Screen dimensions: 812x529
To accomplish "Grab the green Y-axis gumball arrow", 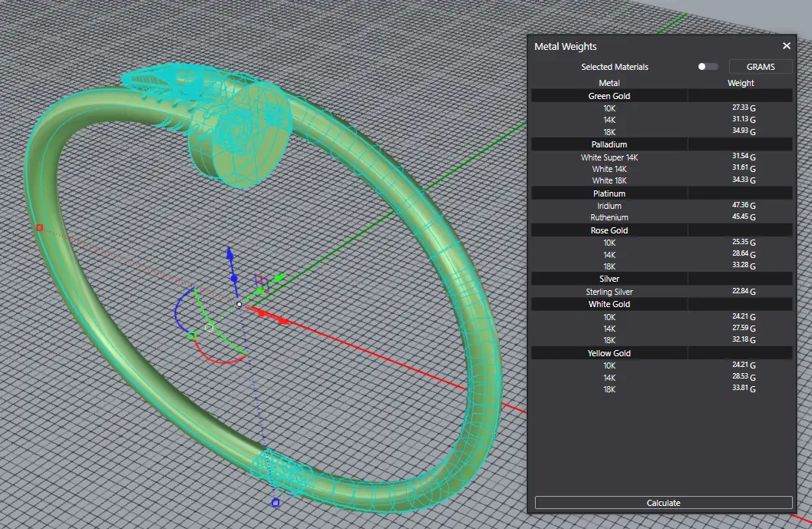I will tap(279, 278).
